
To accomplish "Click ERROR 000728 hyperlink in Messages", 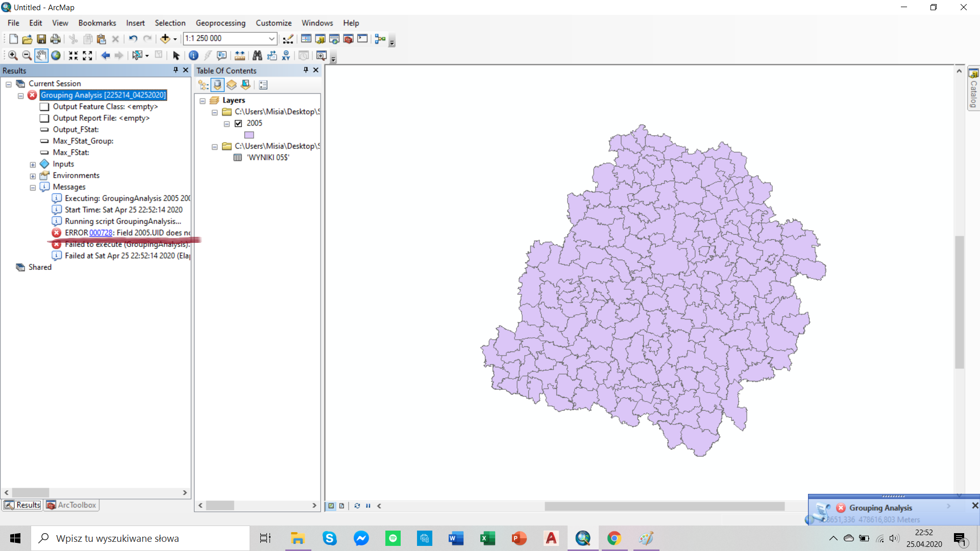I will [x=100, y=232].
